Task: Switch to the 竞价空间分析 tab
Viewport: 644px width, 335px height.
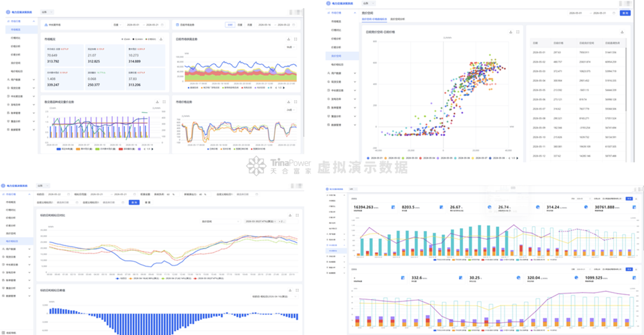Action: 397,19
